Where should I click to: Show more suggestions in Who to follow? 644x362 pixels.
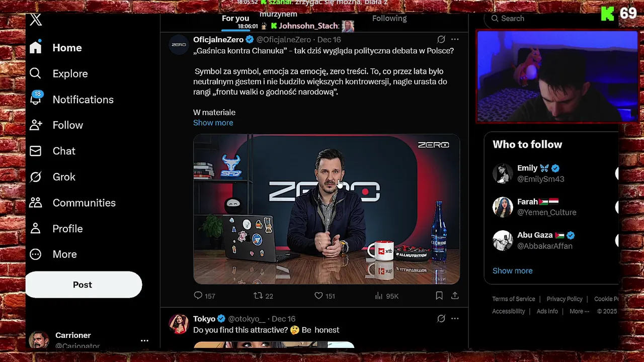[512, 270]
